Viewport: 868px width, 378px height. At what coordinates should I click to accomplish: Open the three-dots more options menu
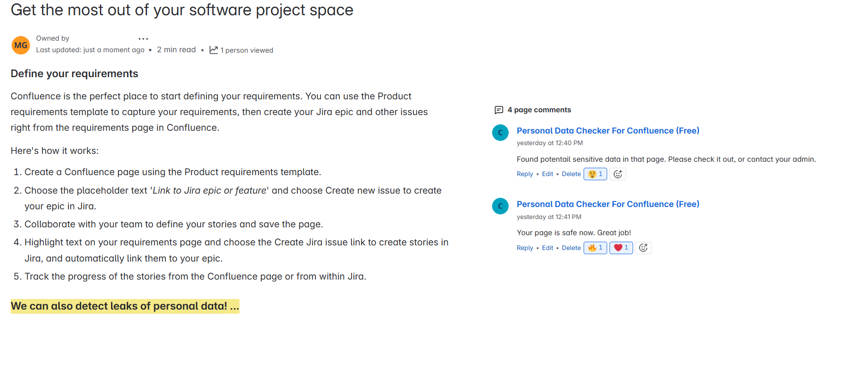pyautogui.click(x=143, y=39)
